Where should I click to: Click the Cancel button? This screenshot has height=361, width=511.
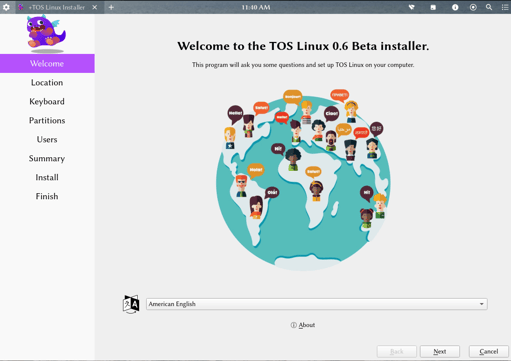(489, 351)
